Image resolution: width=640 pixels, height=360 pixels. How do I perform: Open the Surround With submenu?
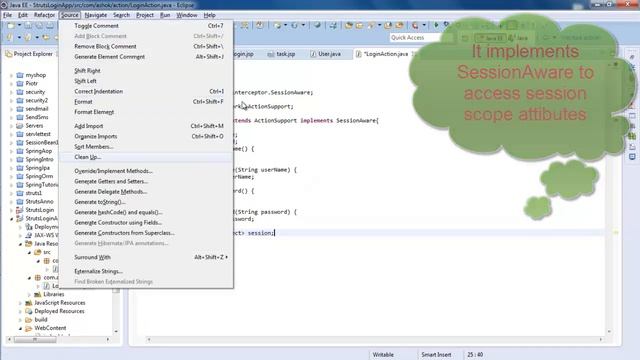[146, 257]
